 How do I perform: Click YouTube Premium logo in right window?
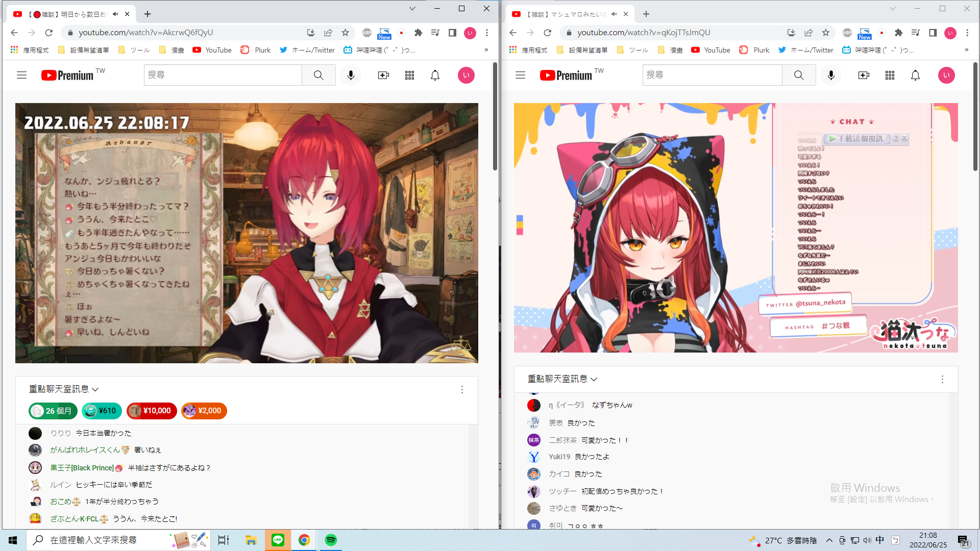(566, 75)
